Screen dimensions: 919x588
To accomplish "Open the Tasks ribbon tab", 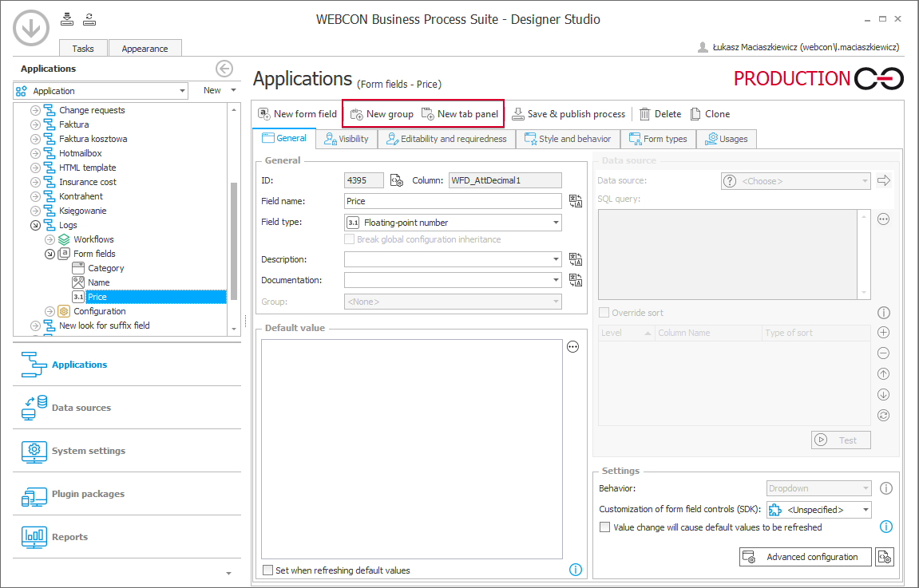I will (83, 49).
